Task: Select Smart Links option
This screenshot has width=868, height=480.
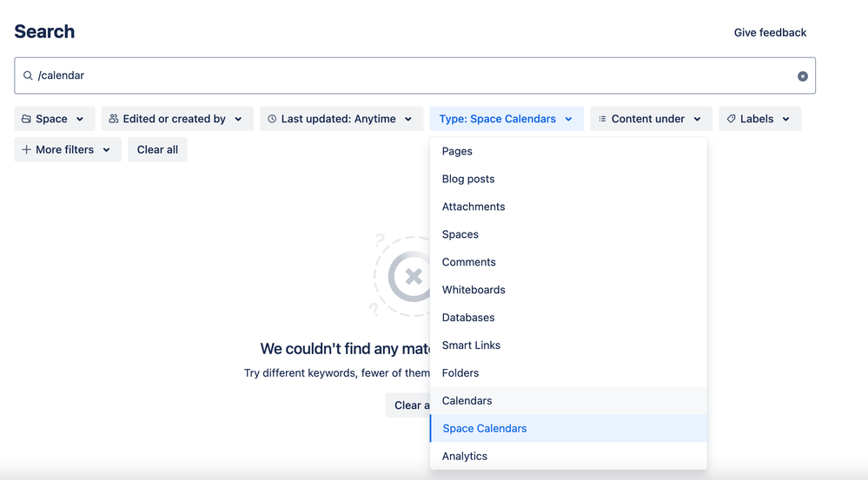Action: coord(568,345)
